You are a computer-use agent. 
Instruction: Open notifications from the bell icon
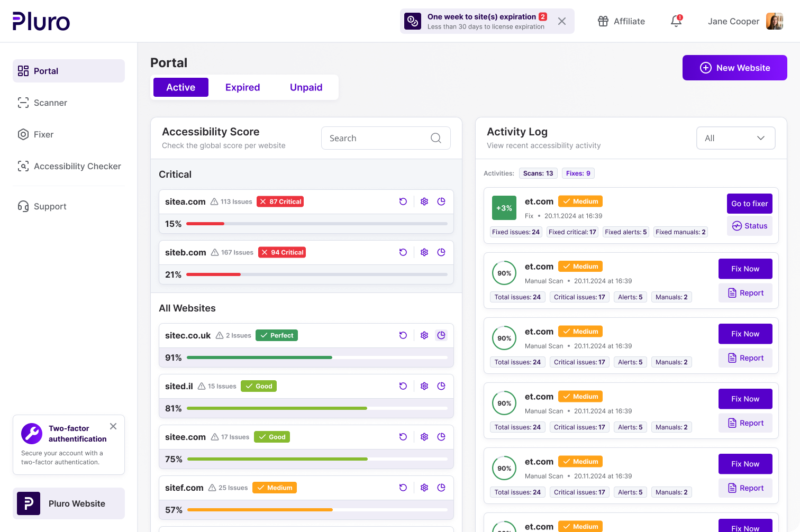coord(676,22)
